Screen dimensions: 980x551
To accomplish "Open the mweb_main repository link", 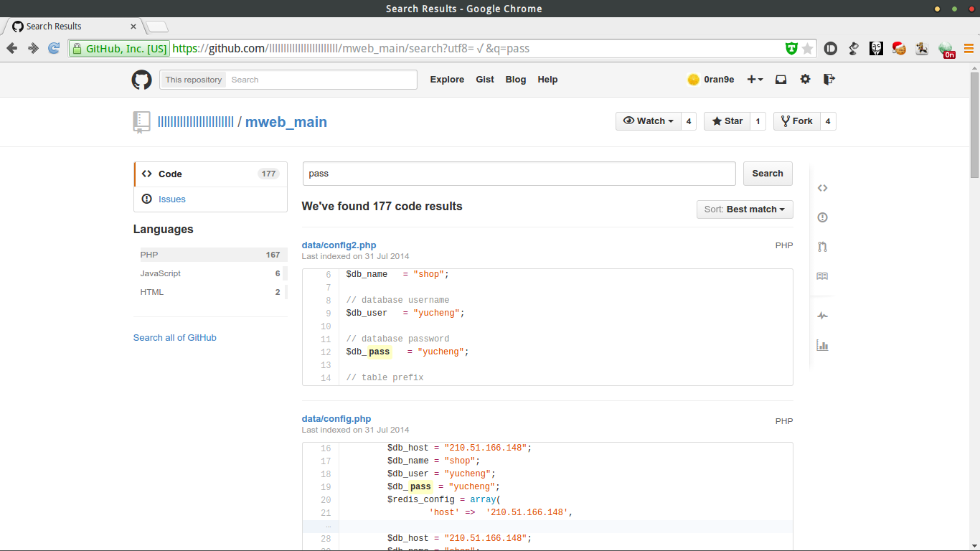I will [286, 122].
